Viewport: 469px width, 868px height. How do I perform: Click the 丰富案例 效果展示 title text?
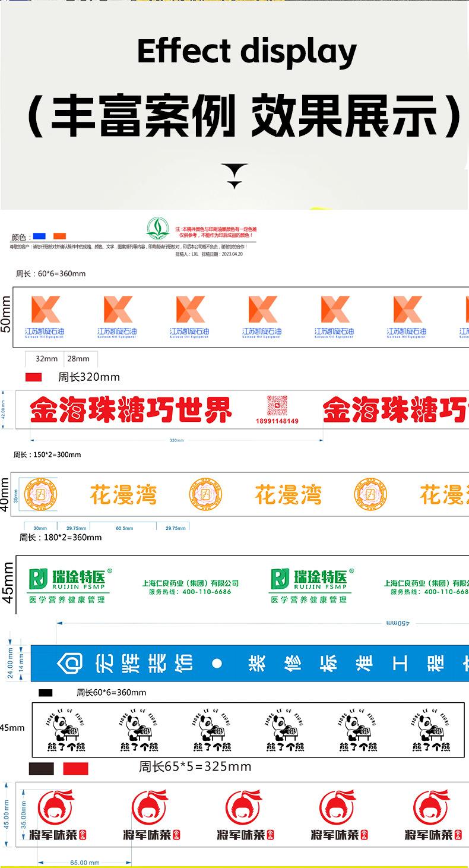tap(243, 116)
